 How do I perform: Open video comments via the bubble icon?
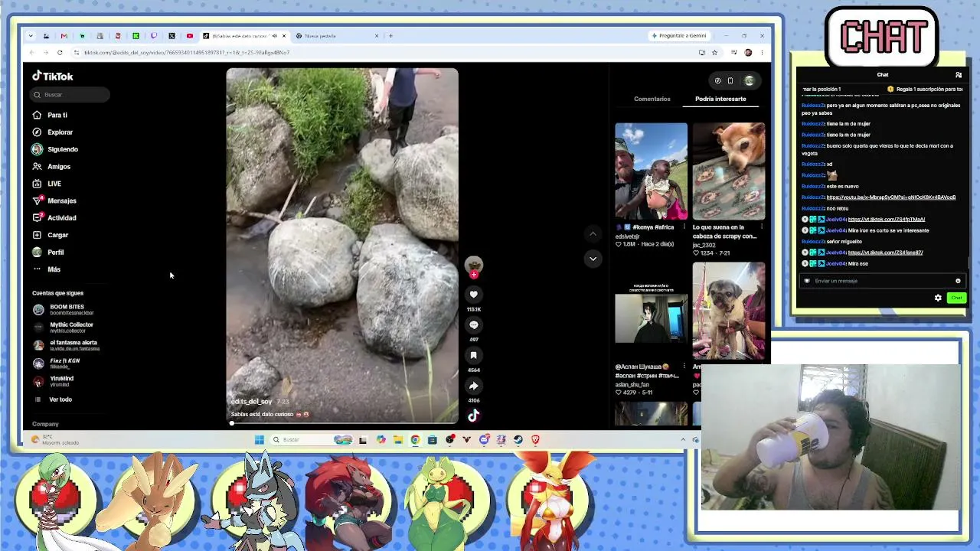[474, 325]
